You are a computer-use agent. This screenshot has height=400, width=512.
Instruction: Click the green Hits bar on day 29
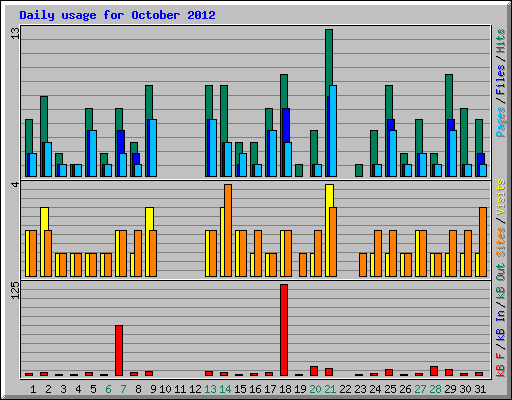(x=449, y=97)
